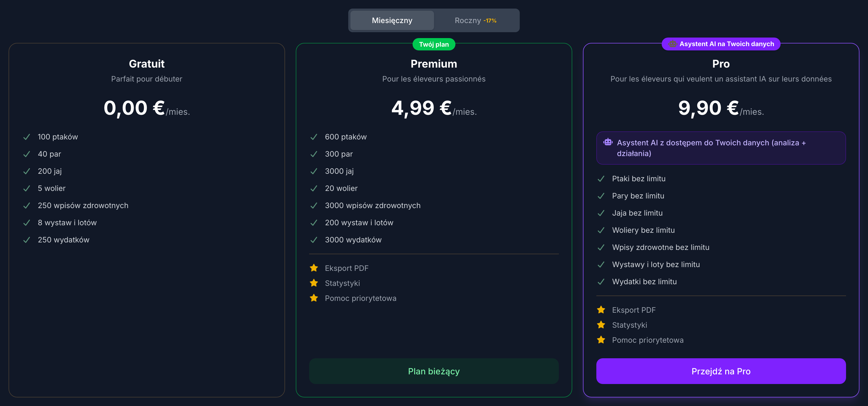The width and height of the screenshot is (868, 406).
Task: Click checkmark next to 20 wolier
Action: point(314,189)
